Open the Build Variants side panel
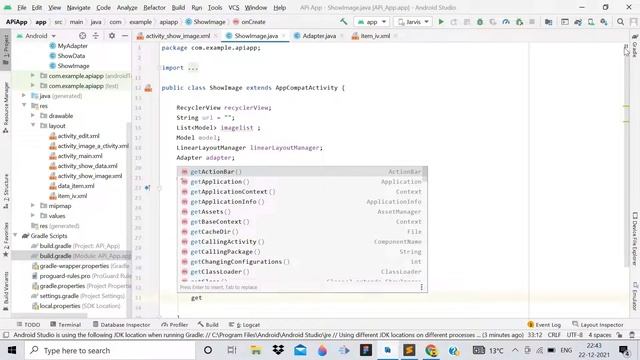Screen dimensions: 640x360 coord(6,291)
